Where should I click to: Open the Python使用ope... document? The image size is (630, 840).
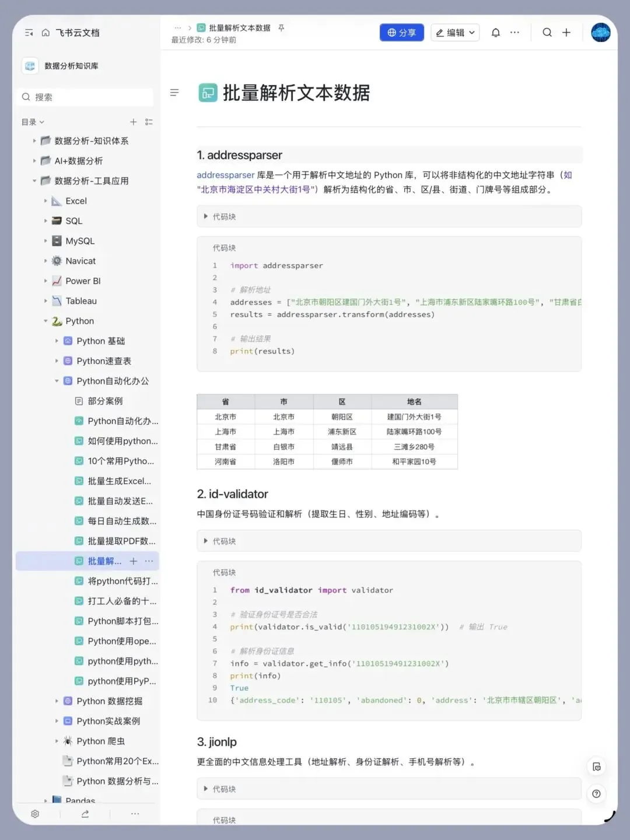pyautogui.click(x=122, y=641)
